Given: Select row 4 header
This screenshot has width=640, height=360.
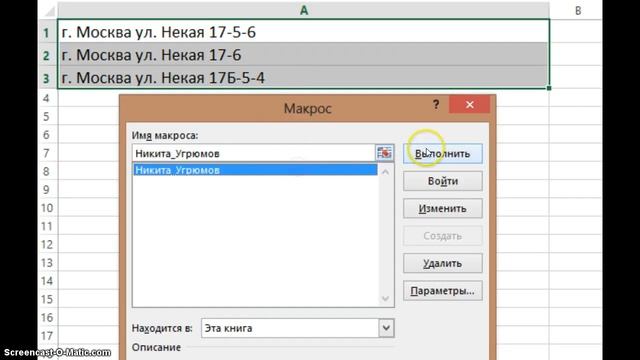Looking at the screenshot, I should (47, 98).
